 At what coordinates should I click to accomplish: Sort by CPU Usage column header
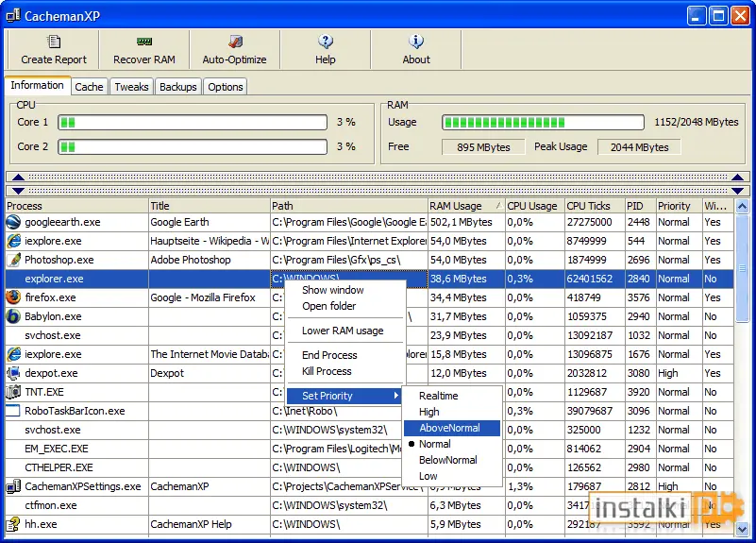[x=535, y=206]
